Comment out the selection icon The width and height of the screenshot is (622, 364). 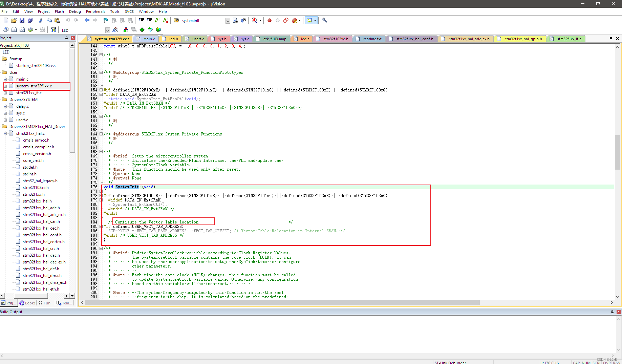point(157,20)
